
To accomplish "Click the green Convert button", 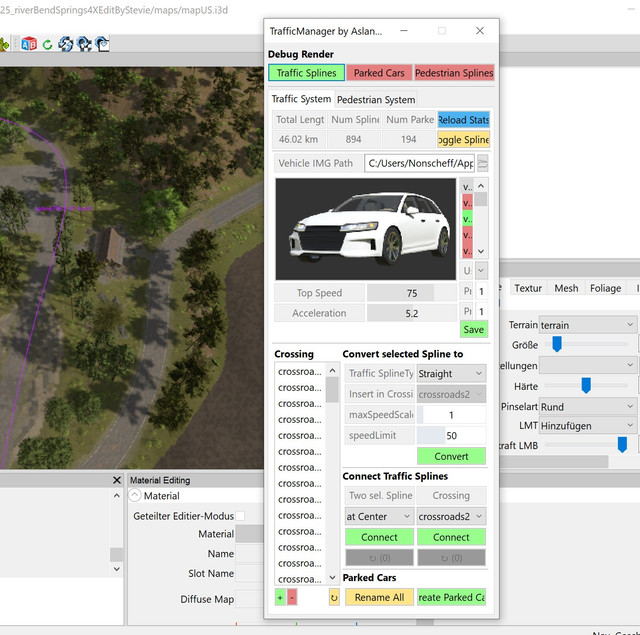I will pyautogui.click(x=451, y=456).
